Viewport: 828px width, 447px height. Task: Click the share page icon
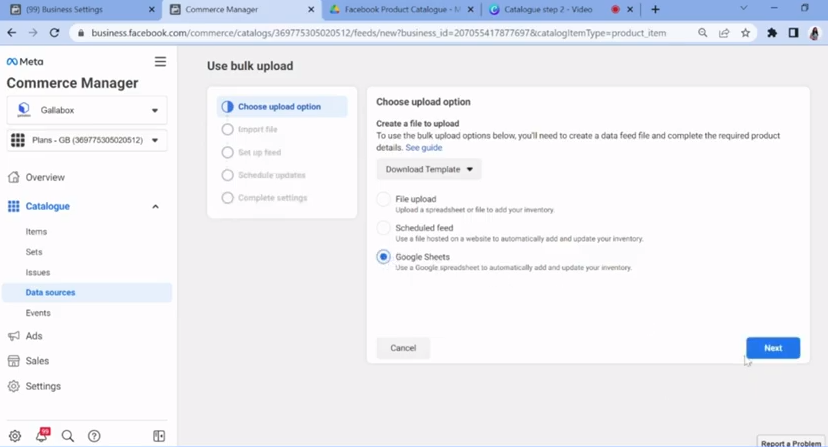pyautogui.click(x=724, y=33)
